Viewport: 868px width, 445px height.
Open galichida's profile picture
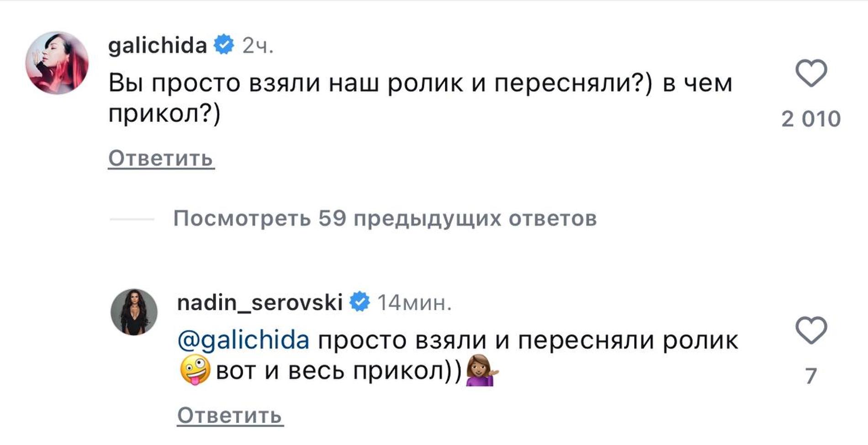(57, 63)
